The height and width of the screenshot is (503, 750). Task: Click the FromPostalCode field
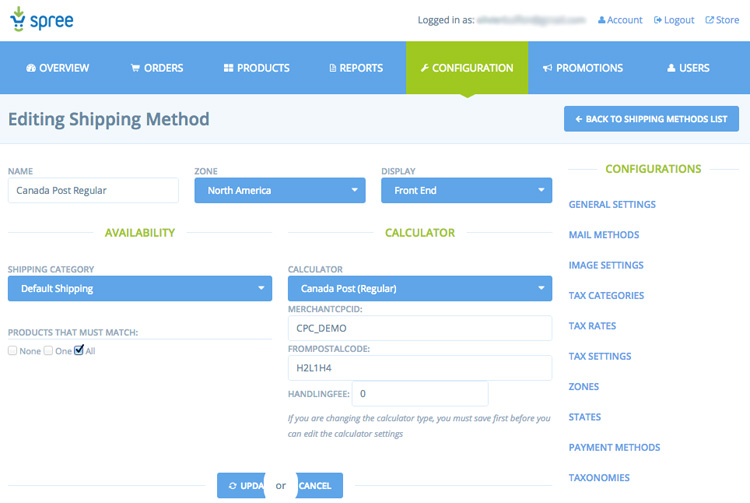click(420, 368)
